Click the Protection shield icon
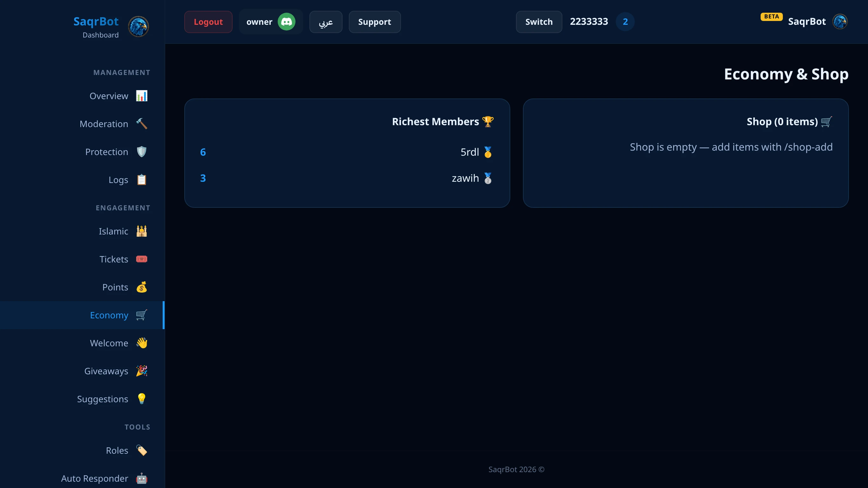The image size is (868, 488). tap(141, 152)
